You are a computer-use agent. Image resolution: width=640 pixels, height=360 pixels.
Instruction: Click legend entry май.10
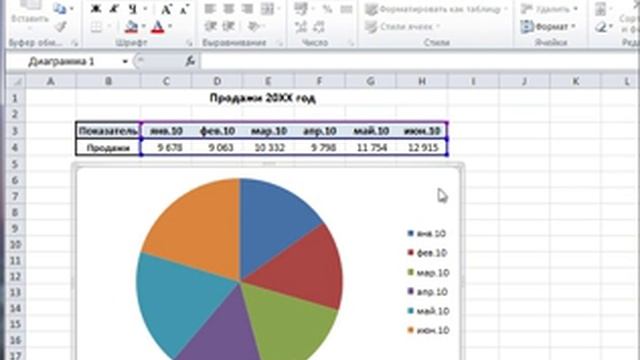click(x=428, y=311)
